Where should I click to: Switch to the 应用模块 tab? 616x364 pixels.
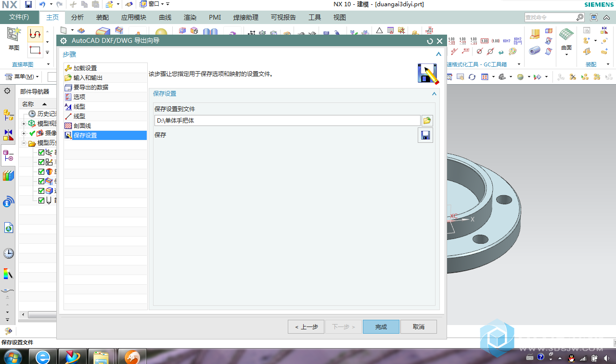pos(134,17)
